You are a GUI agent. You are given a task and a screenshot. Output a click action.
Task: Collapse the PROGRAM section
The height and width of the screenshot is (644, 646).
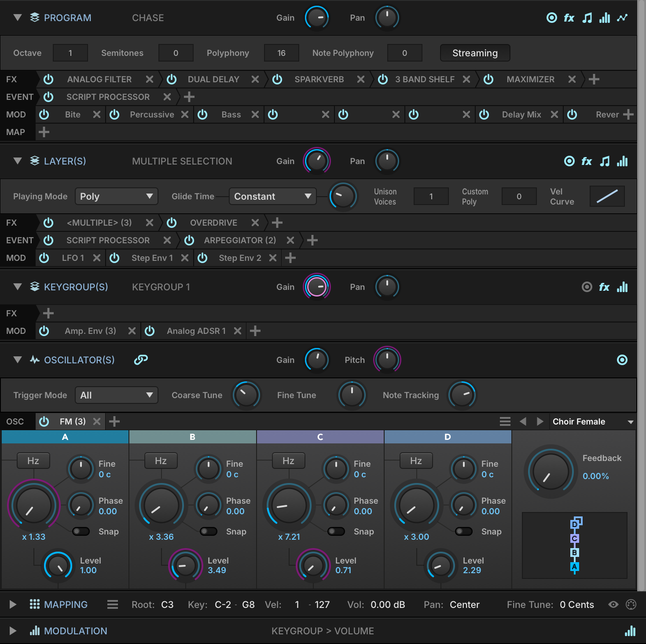point(18,18)
